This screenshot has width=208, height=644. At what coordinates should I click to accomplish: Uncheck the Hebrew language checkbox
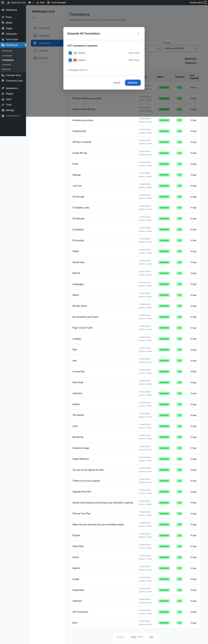(70, 53)
